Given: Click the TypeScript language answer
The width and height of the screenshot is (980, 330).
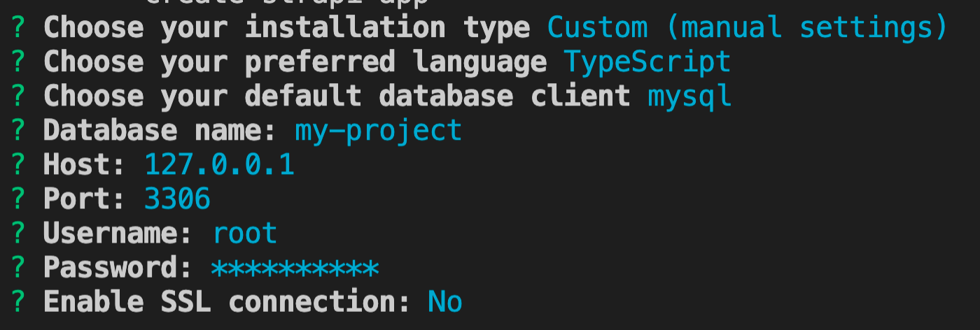Looking at the screenshot, I should (x=647, y=63).
